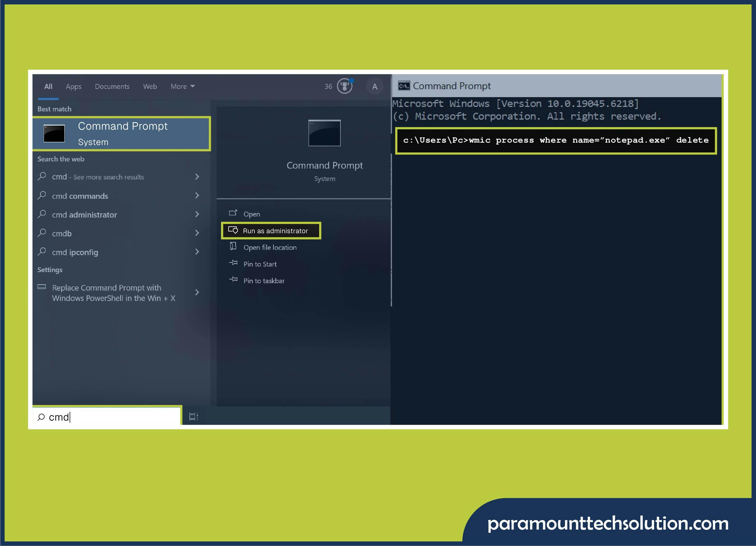
Task: Expand arrow for Replace Command Prompt setting
Action: click(197, 292)
